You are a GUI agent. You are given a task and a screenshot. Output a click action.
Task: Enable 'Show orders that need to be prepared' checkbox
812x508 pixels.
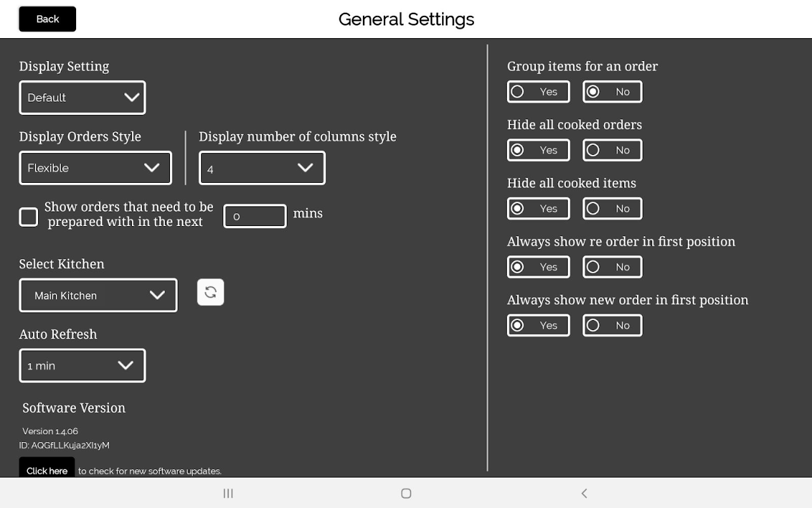pos(29,217)
